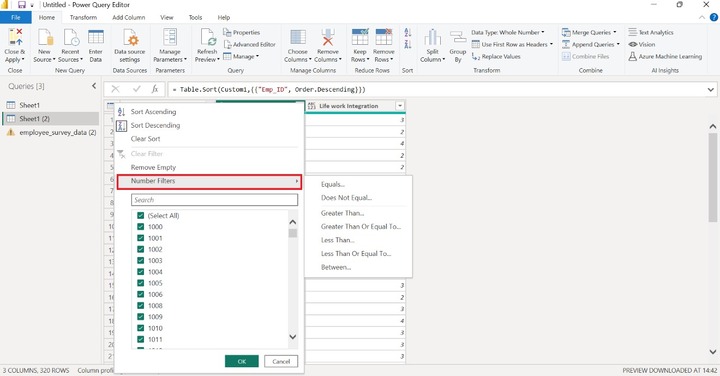Click the Group By icon

pyautogui.click(x=457, y=38)
